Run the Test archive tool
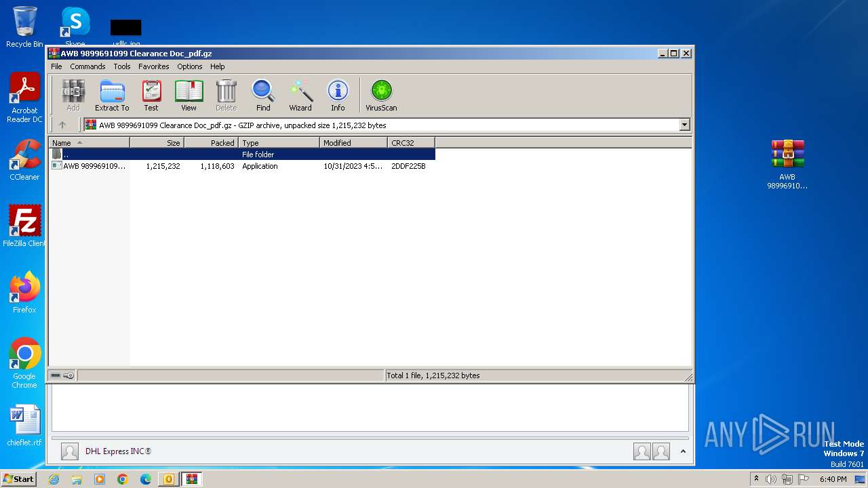 pos(151,96)
